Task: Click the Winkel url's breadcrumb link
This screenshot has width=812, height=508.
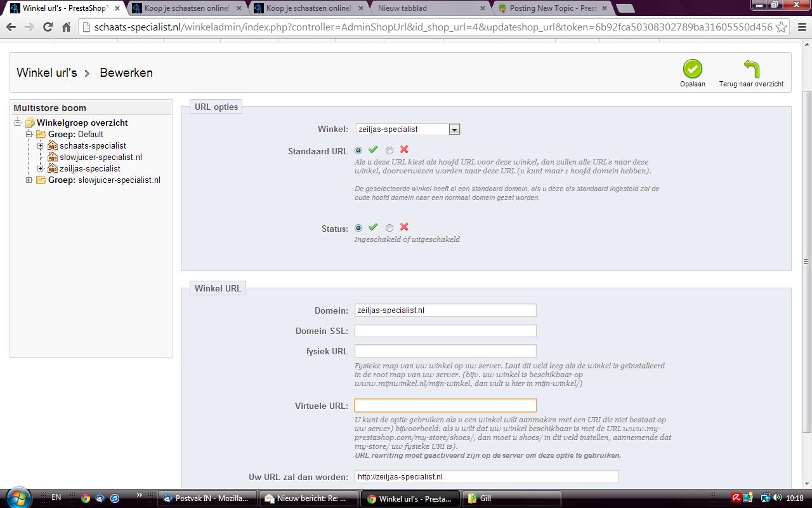Action: 47,73
